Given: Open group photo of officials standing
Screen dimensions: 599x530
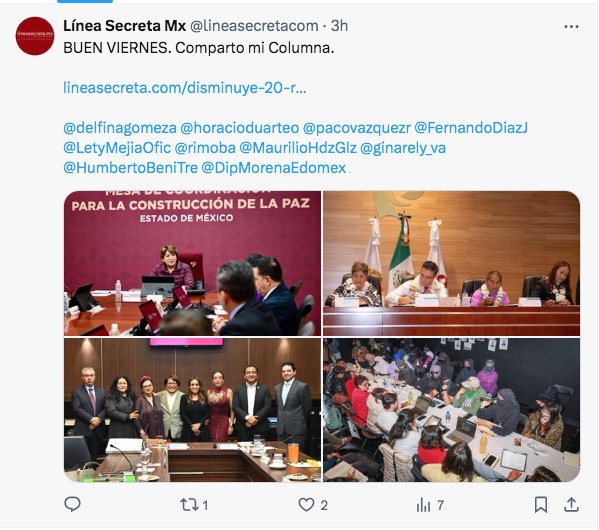Looking at the screenshot, I should coord(193,410).
